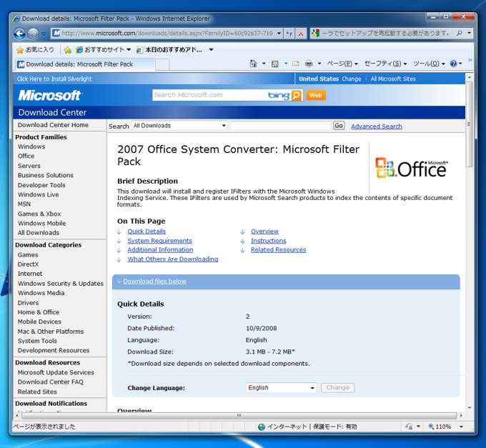The height and width of the screenshot is (448, 486).
Task: Open the ツール(O) menu
Action: [429, 64]
